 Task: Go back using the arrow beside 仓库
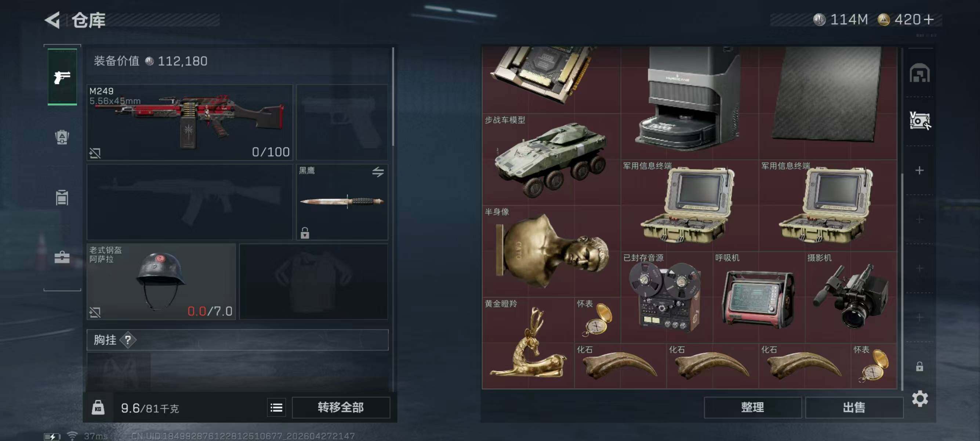(x=52, y=20)
